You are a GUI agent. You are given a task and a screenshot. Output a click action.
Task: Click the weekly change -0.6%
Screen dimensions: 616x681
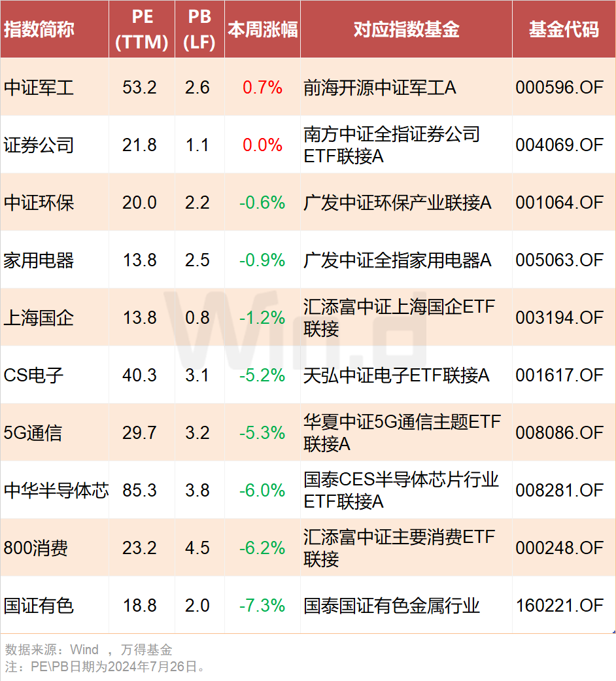point(262,203)
